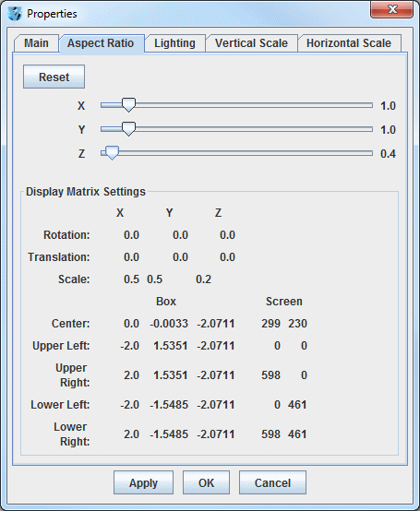Click the Box column header

pos(166,302)
